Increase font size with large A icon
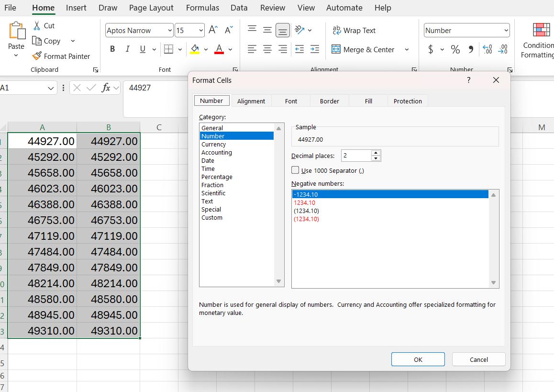Screen dimensions: 554x392 tap(213, 30)
